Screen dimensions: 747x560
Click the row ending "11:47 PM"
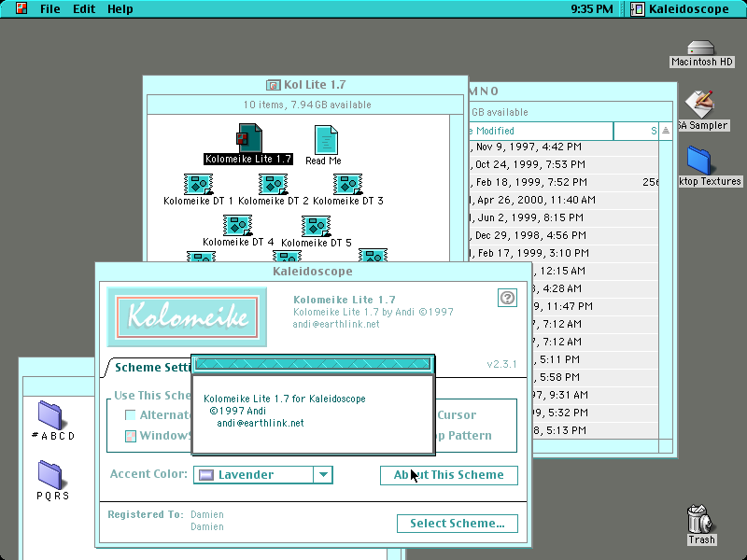coord(595,306)
